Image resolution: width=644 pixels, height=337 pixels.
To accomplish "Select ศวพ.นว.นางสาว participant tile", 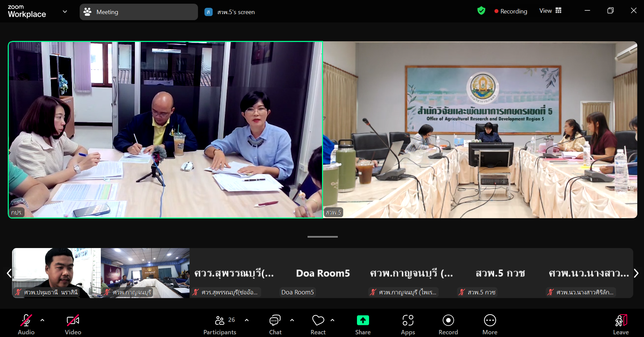I will [x=589, y=273].
